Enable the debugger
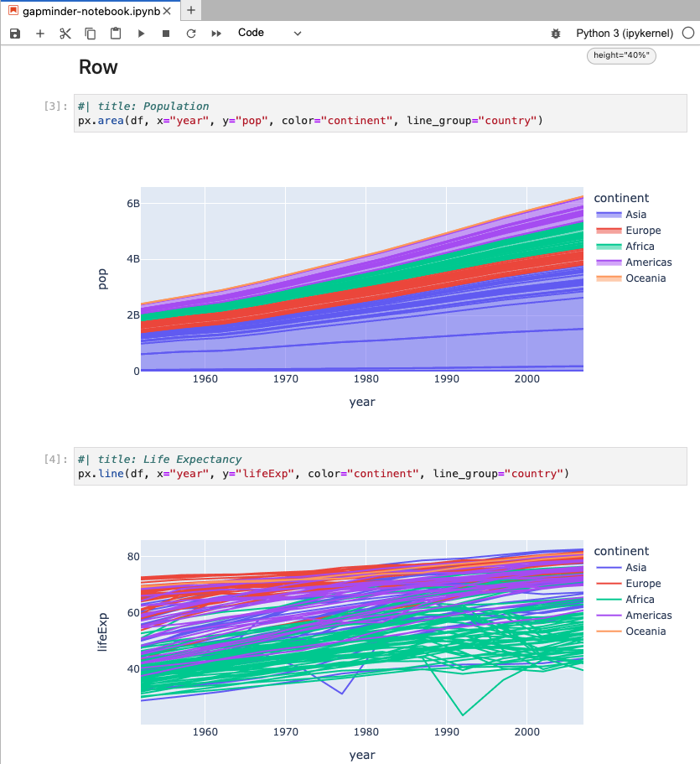 pos(555,34)
